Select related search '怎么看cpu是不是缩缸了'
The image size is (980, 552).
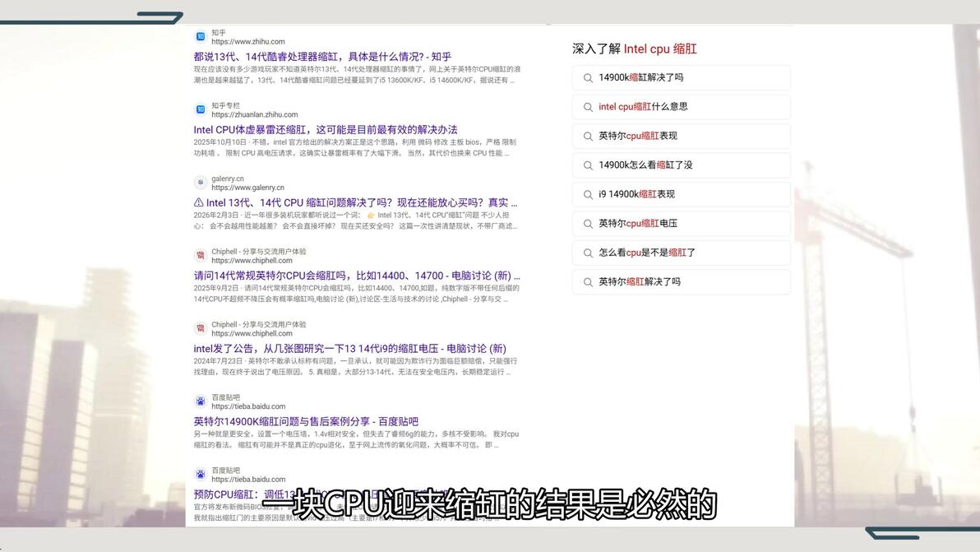tap(681, 253)
